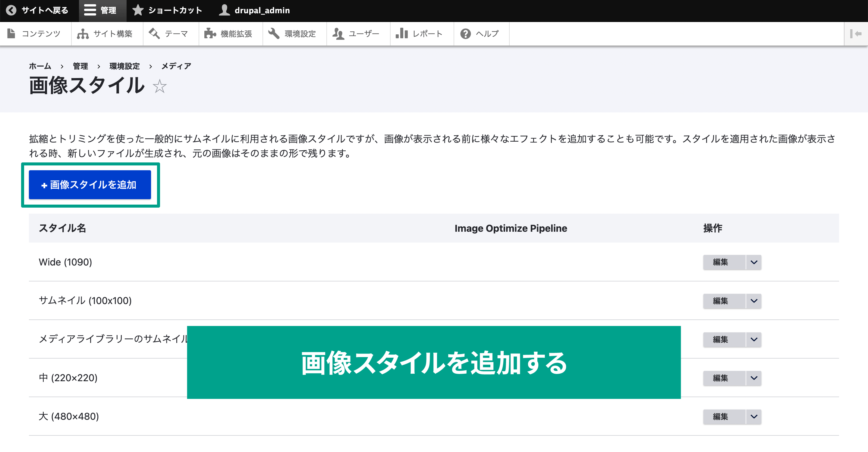Click the サイトへ戻る back arrow icon
The height and width of the screenshot is (452, 868).
[11, 10]
